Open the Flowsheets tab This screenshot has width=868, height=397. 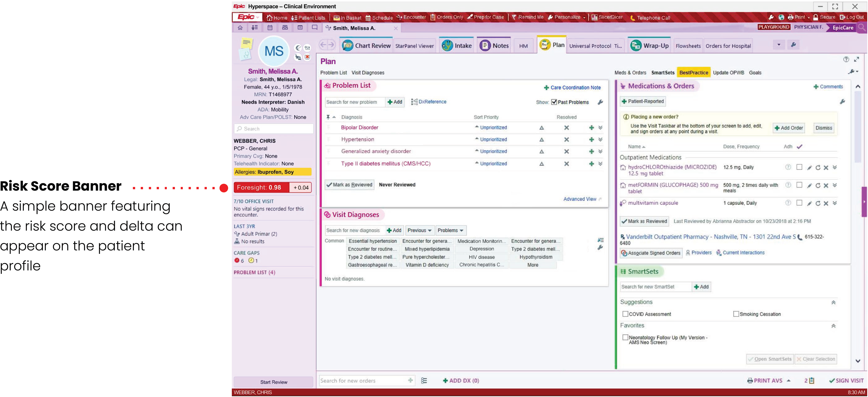688,46
